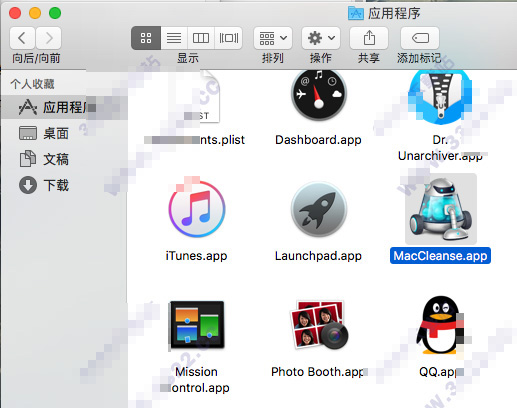The width and height of the screenshot is (517, 408).
Task: Select the Dr. Unarchiver.app icon
Action: tap(440, 96)
